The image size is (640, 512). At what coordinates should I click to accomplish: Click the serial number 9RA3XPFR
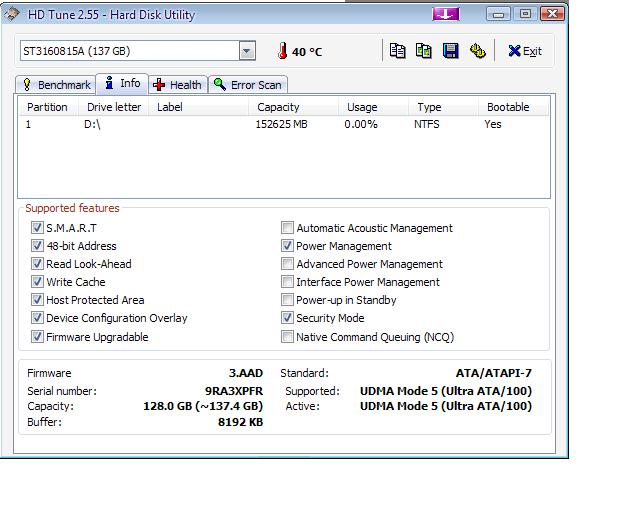[x=234, y=391]
